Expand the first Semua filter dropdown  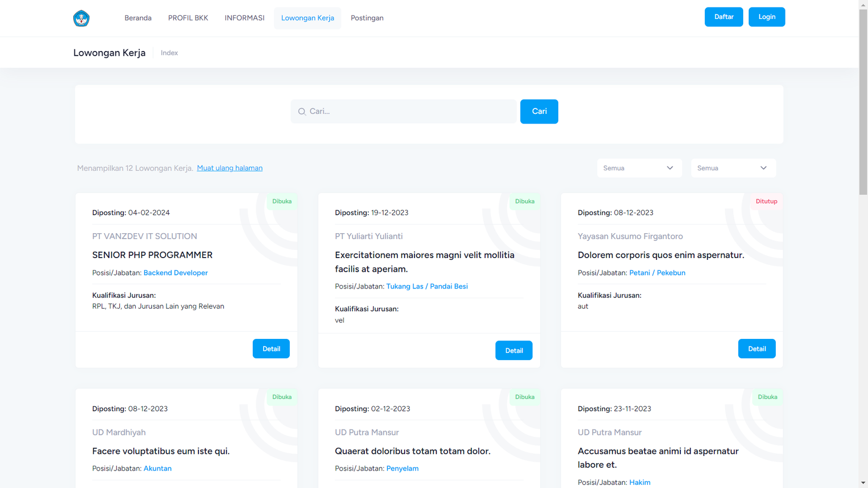tap(639, 168)
